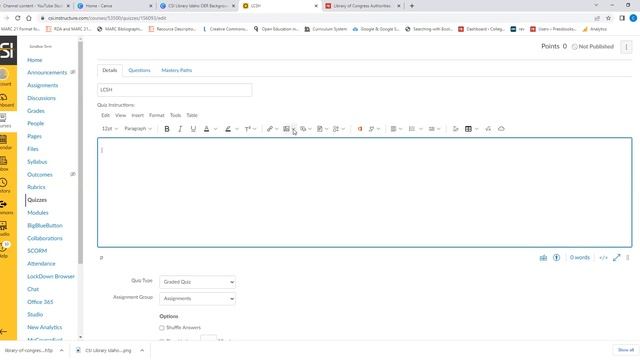640x360 pixels.
Task: Open the quiz settings kebab menu
Action: [626, 47]
